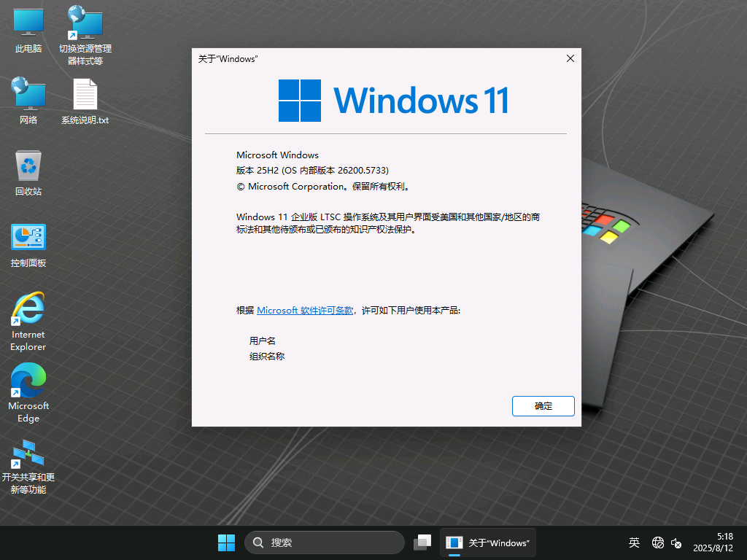Select the 系统说明.txt file icon
Viewport: 747px width, 560px height.
coord(85,101)
